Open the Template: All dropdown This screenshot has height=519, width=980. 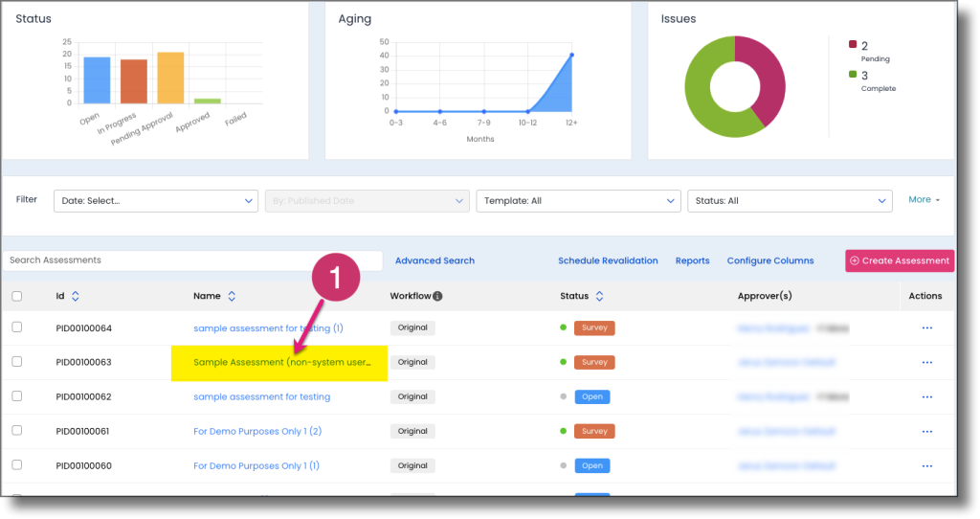pos(578,201)
